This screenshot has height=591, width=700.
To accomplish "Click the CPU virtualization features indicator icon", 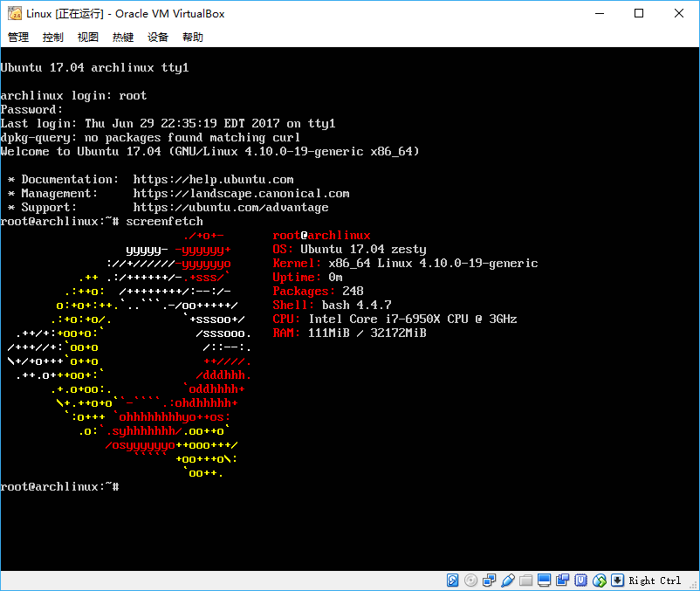I will tap(580, 581).
